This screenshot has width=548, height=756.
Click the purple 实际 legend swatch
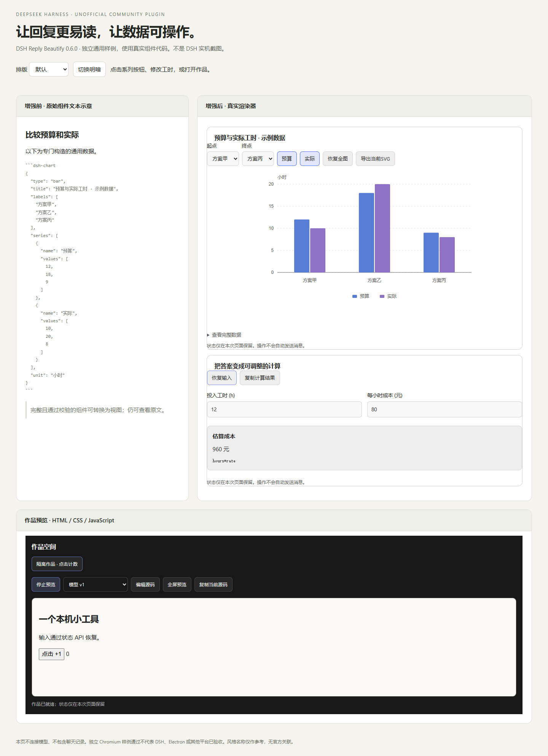pos(382,296)
